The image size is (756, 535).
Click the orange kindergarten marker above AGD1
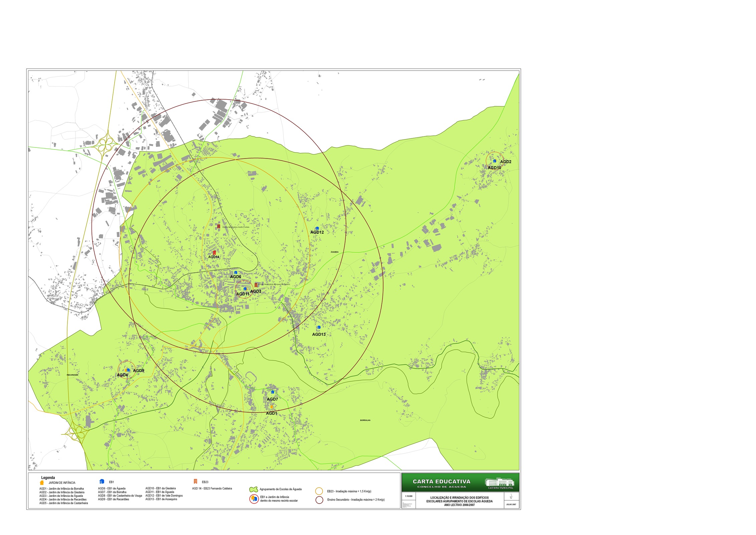[272, 407]
